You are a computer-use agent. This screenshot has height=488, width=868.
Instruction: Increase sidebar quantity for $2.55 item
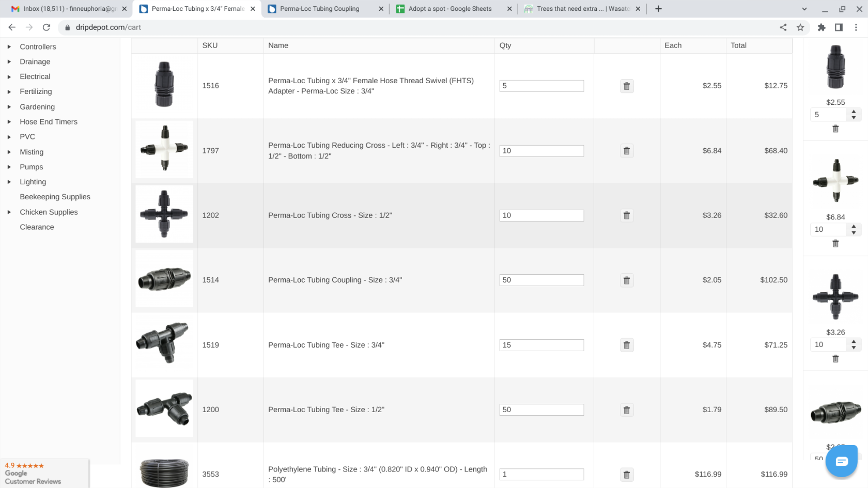click(854, 112)
